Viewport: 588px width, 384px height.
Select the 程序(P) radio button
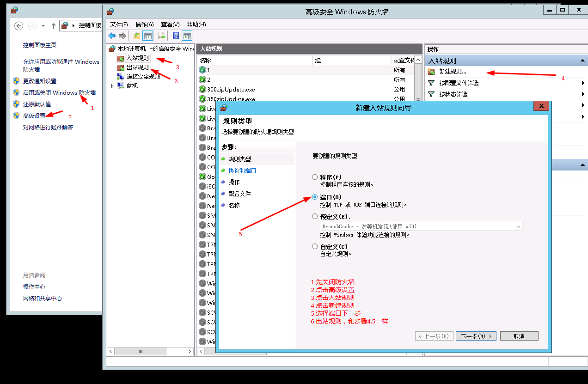pyautogui.click(x=315, y=177)
